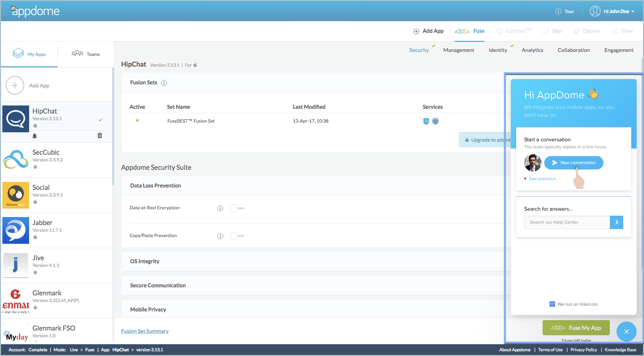This screenshot has height=356, width=644.
Task: Select the Sign step
Action: click(x=553, y=31)
